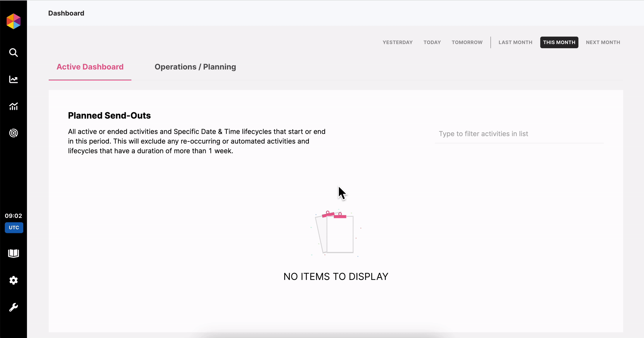Screen dimensions: 644x338
Task: Switch to the Active Dashboard tab
Action: (90, 67)
